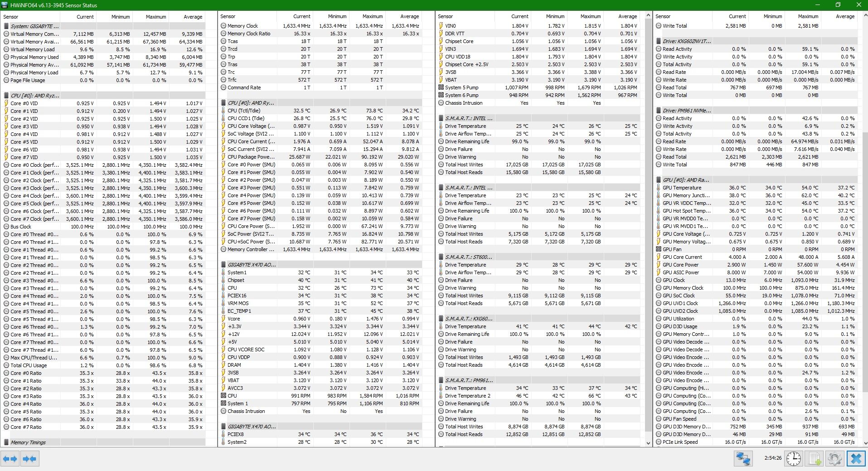Click the scroll up arrow near Write Total
This screenshot has height=471, width=868.
[865, 15]
